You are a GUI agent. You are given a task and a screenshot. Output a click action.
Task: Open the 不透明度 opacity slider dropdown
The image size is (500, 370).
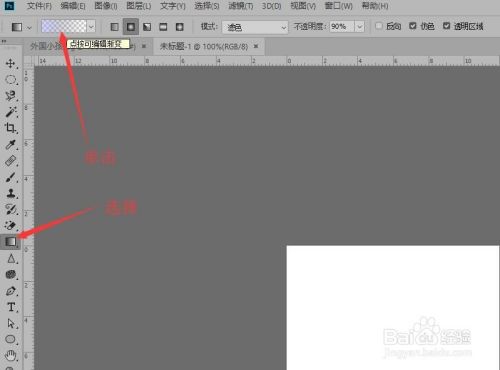[359, 27]
